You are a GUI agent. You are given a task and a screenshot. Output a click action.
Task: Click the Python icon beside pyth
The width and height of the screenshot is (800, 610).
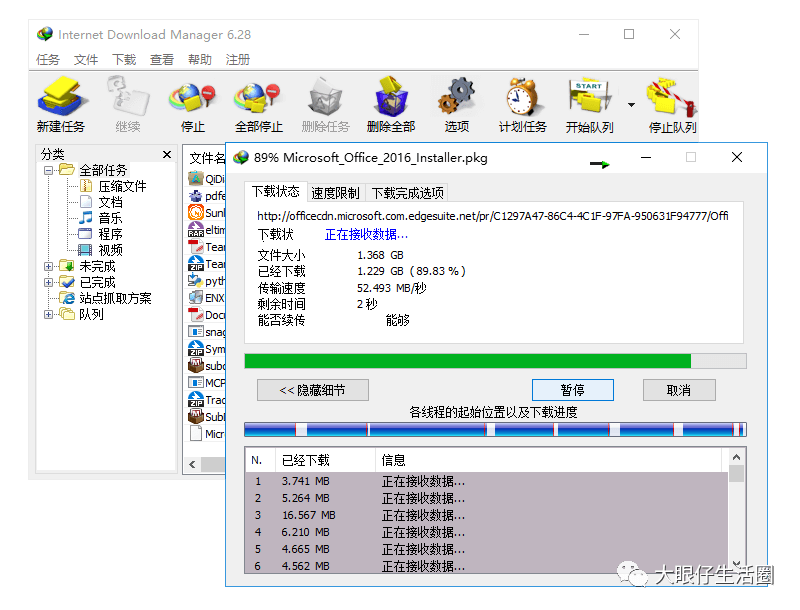point(196,281)
